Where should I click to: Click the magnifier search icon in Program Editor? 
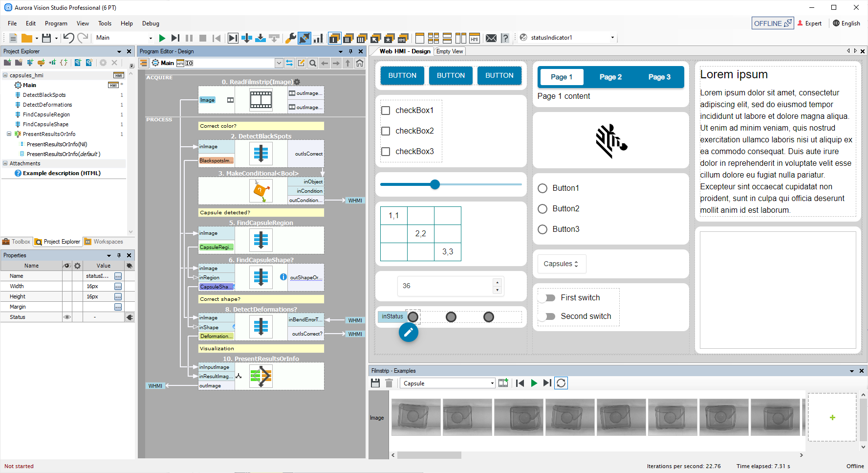pos(313,63)
